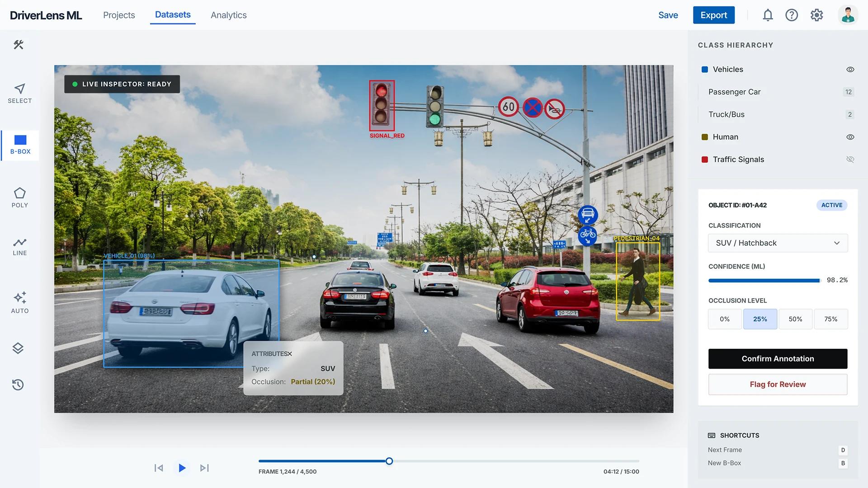Click the frame timeline scrubber handle
The width and height of the screenshot is (868, 488).
click(x=389, y=461)
